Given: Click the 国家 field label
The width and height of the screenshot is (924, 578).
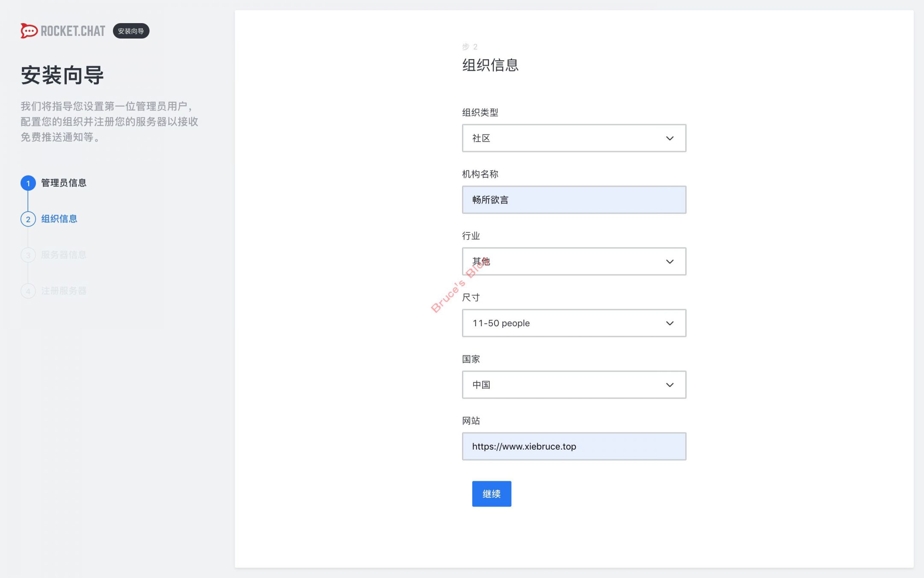Looking at the screenshot, I should pyautogui.click(x=471, y=359).
